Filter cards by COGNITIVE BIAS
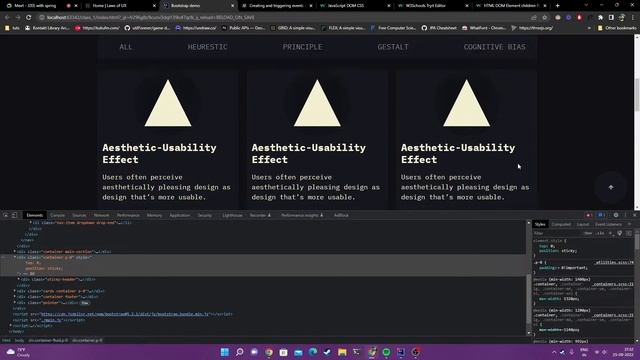 click(494, 47)
